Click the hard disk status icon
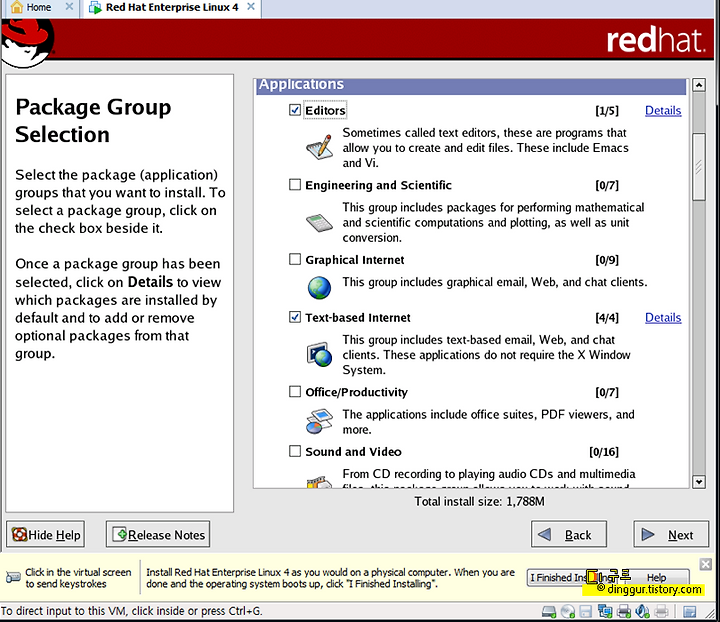This screenshot has height=622, width=720. pos(549,611)
